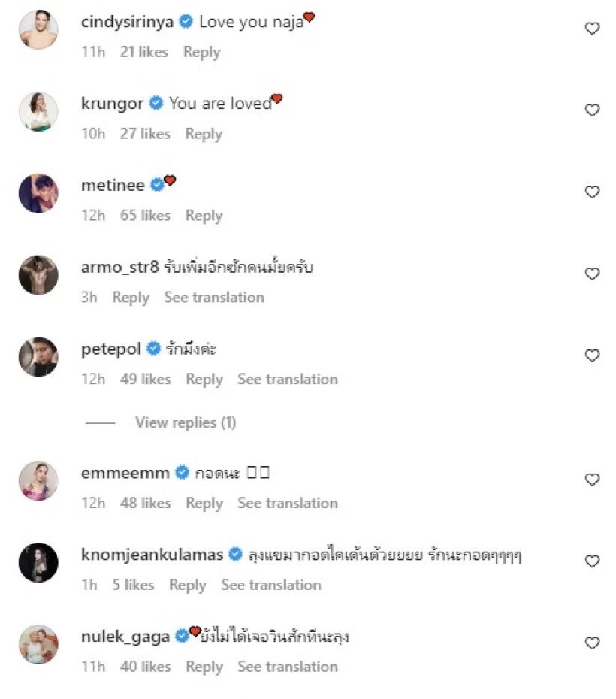Screen dimensions: 616x699
Task: Expand View replies under petepol's comment
Action: click(185, 422)
